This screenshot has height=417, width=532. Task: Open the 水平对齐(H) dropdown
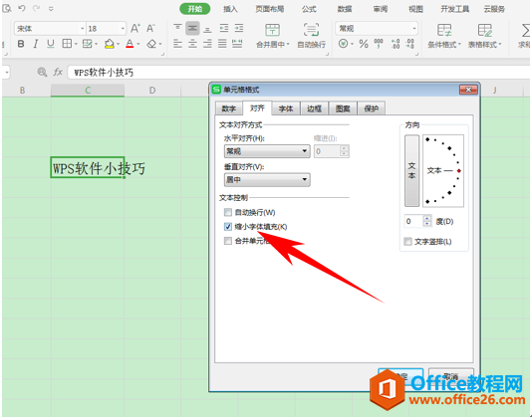[267, 151]
